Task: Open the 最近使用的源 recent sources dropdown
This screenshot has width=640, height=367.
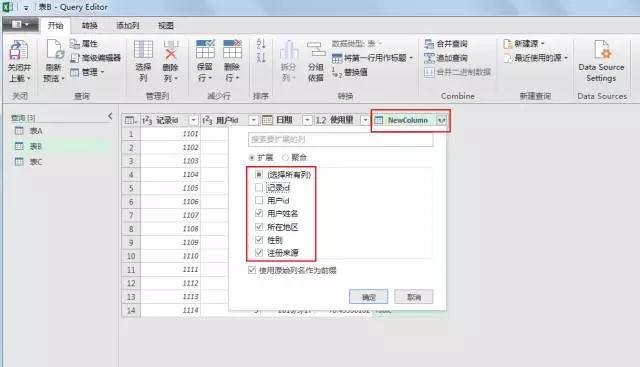Action: point(536,58)
